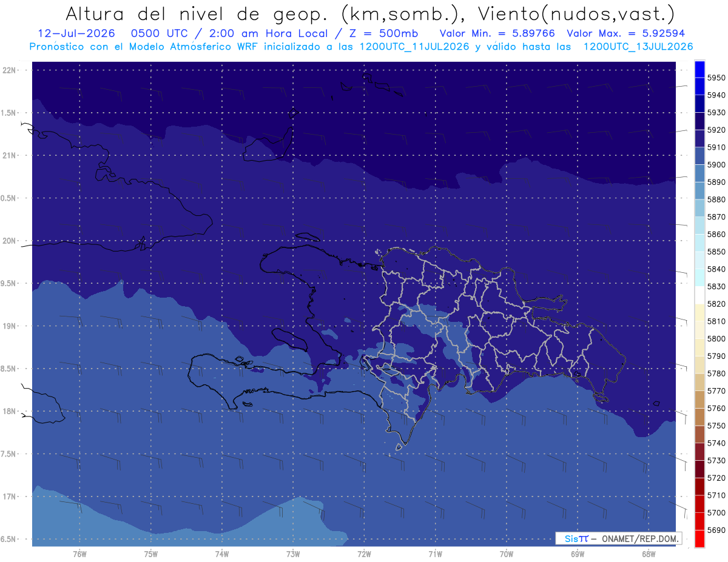Image resolution: width=728 pixels, height=562 pixels.
Task: Click legend value 5760
Action: pyautogui.click(x=716, y=408)
